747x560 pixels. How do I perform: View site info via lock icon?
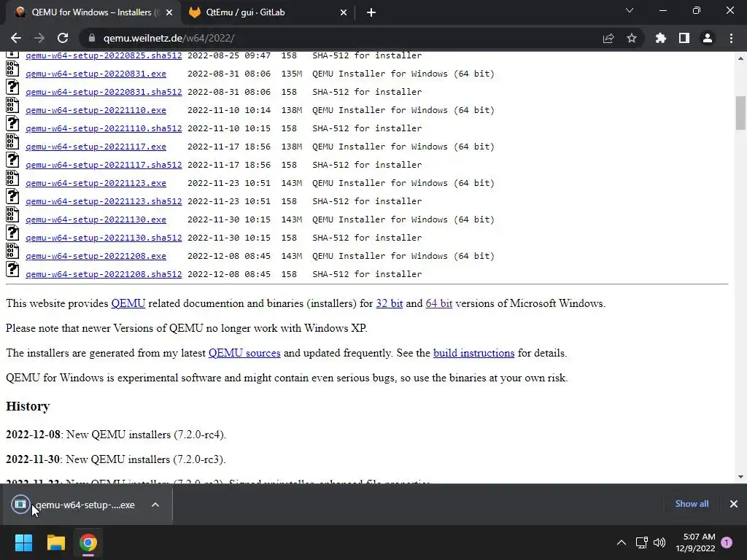pyautogui.click(x=92, y=38)
